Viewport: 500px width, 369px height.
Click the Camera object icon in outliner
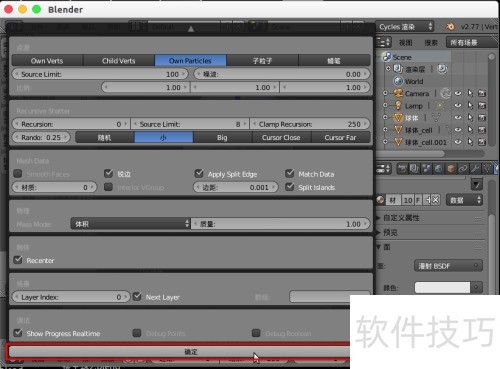coord(398,93)
